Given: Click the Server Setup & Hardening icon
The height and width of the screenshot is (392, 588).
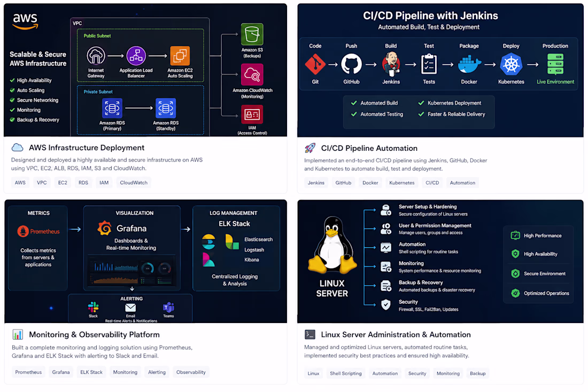Looking at the screenshot, I should coord(386,210).
